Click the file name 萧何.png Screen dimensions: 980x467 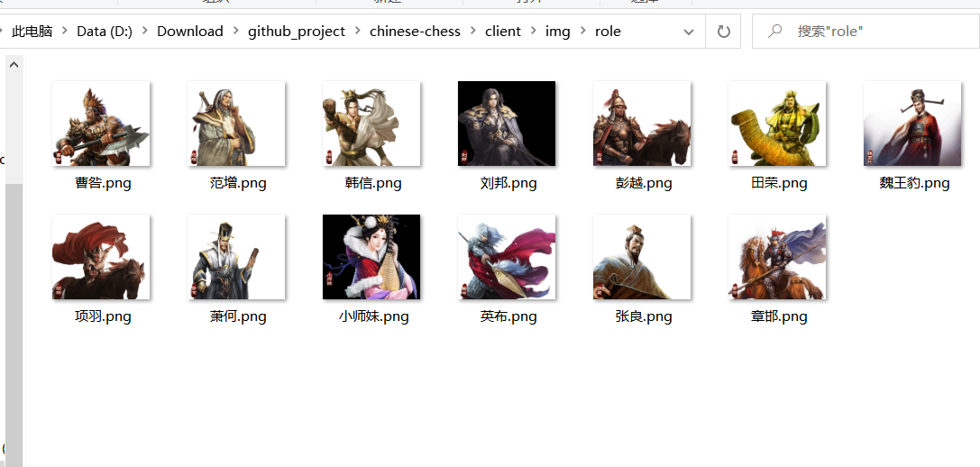coord(238,316)
